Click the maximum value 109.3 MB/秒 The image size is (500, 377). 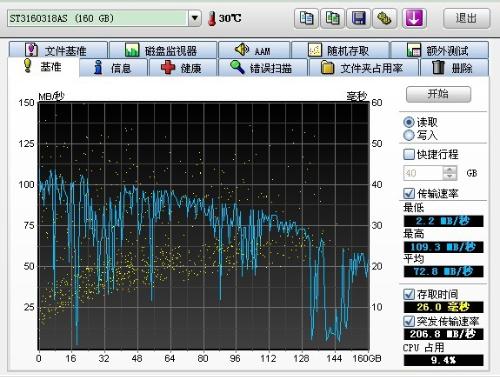[x=443, y=247]
